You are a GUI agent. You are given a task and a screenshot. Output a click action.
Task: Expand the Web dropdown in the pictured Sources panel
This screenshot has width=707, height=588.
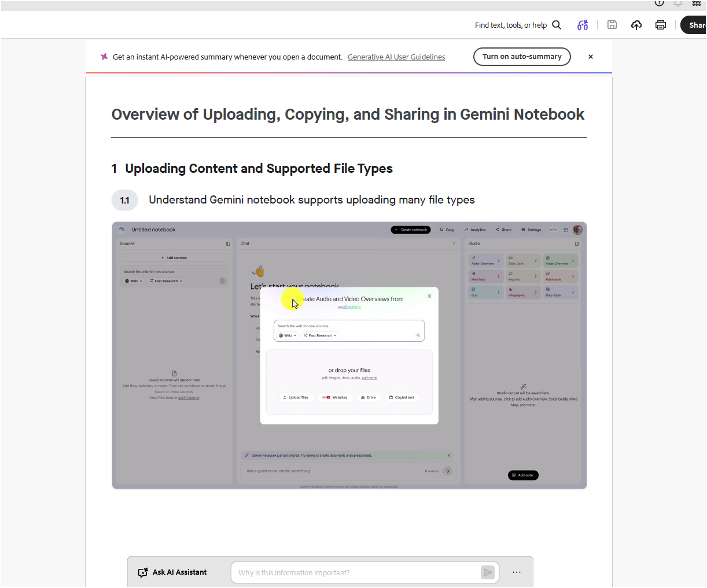pos(134,281)
